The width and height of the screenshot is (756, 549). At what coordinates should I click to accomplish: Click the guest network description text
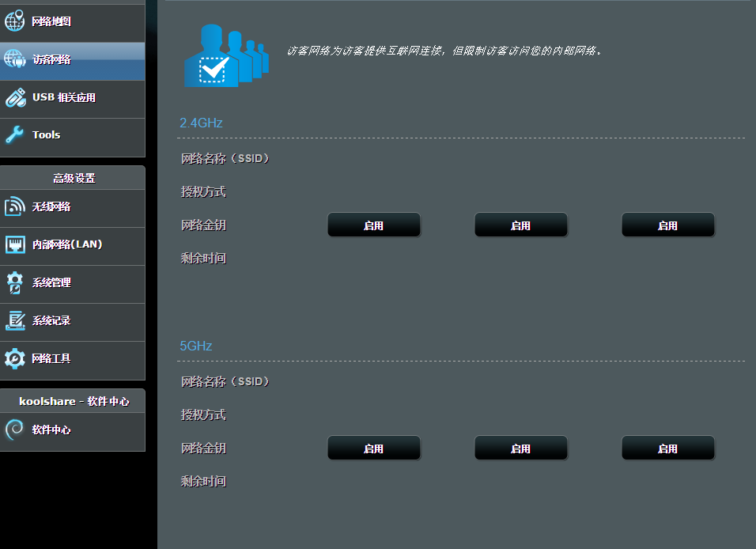tap(444, 51)
